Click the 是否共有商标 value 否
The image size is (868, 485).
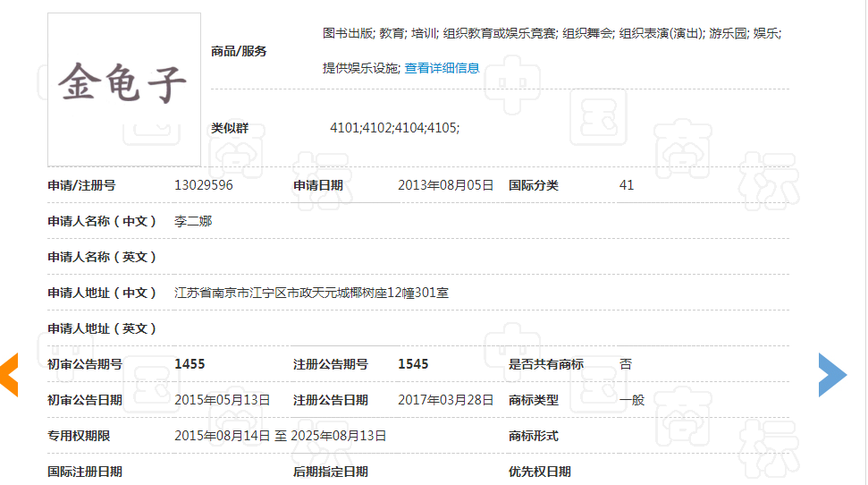tap(625, 364)
